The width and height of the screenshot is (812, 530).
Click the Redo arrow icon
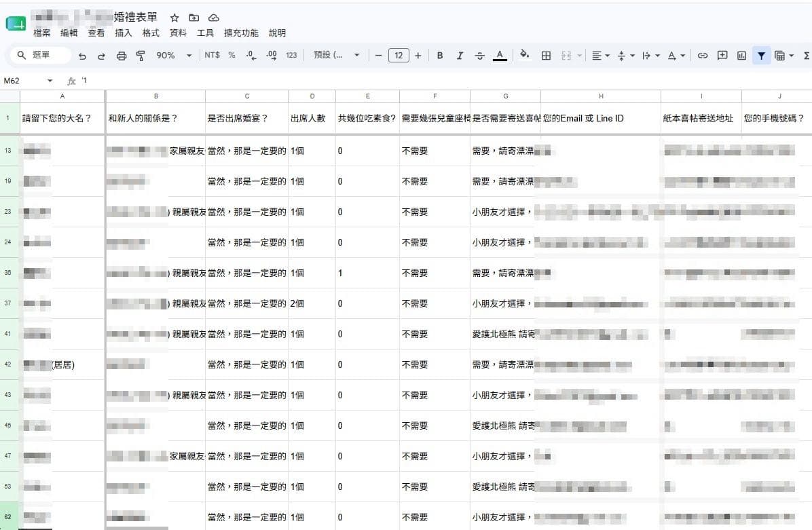coord(102,56)
